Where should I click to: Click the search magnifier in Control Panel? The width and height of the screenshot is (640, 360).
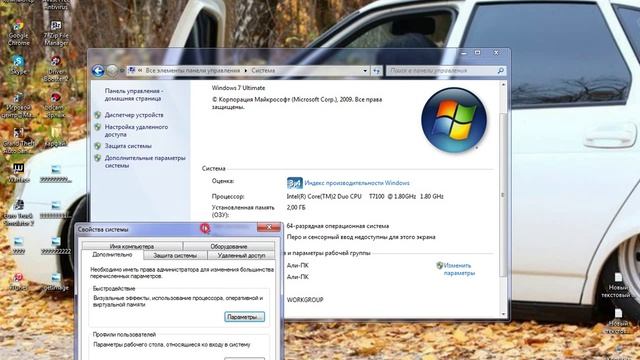(500, 71)
